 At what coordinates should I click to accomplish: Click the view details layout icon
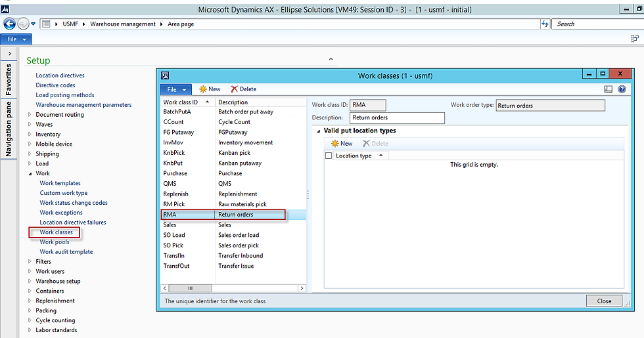click(x=609, y=89)
